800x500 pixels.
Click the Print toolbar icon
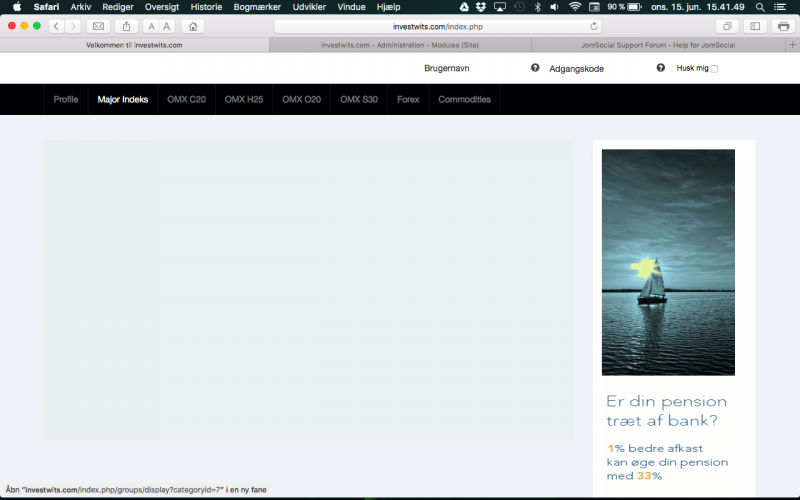coord(783,26)
